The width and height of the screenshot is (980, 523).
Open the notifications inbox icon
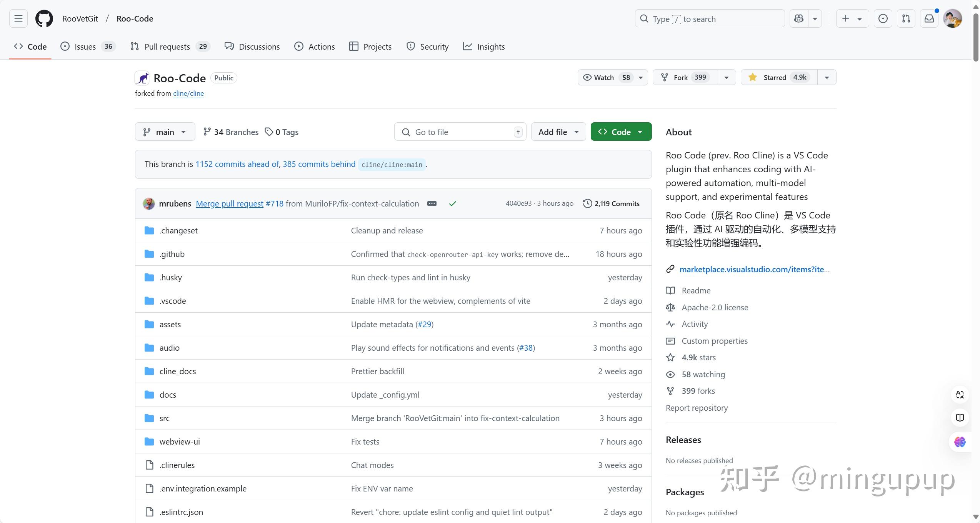[929, 18]
